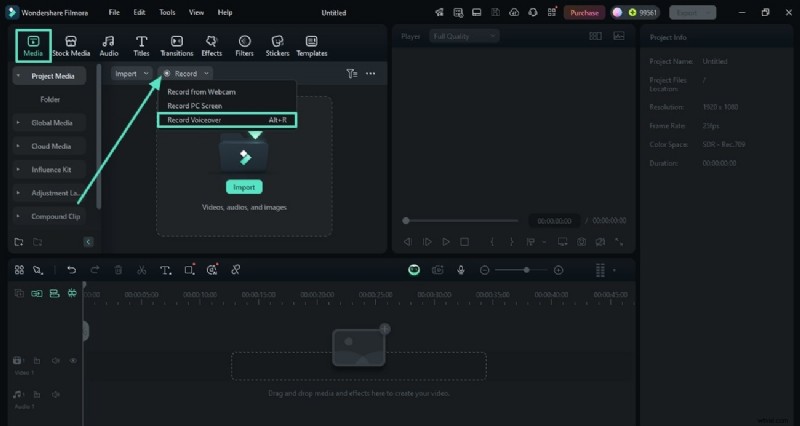800x426 pixels.
Task: Stop the playback
Action: tap(464, 242)
